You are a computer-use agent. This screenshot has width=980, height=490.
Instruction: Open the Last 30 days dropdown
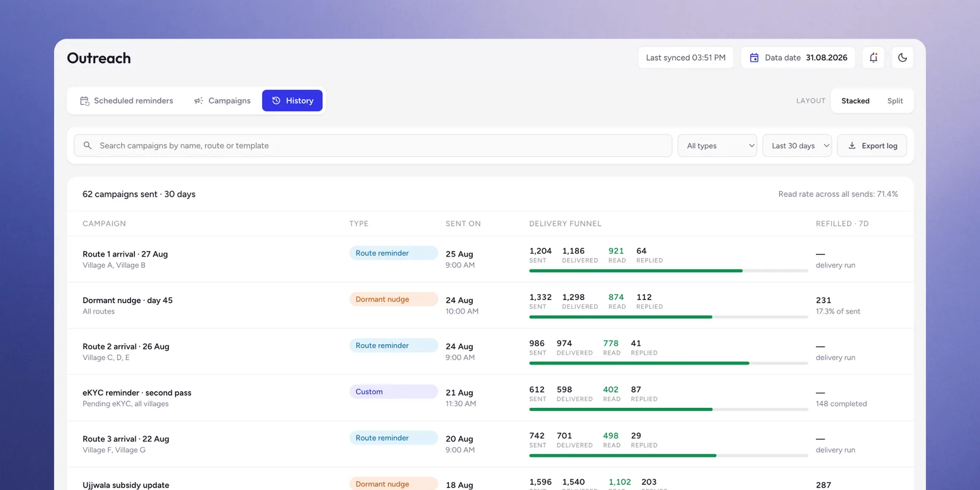click(x=797, y=146)
